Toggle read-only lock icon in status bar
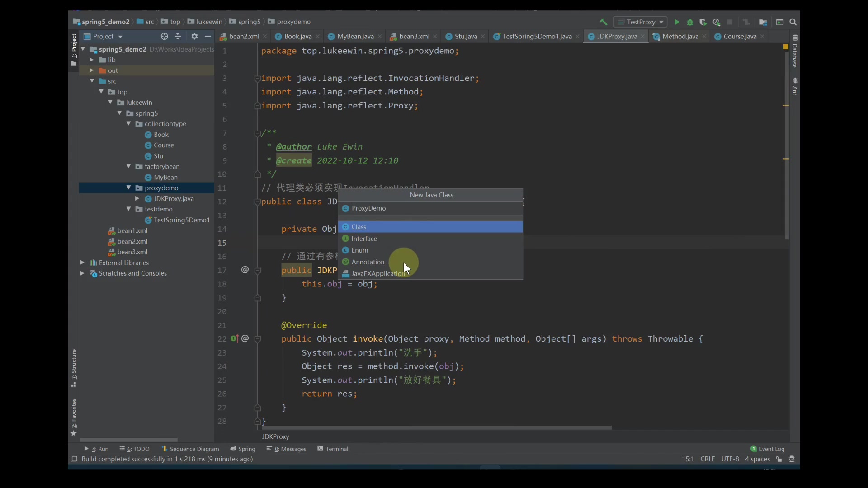Viewport: 868px width, 488px height. click(x=779, y=459)
